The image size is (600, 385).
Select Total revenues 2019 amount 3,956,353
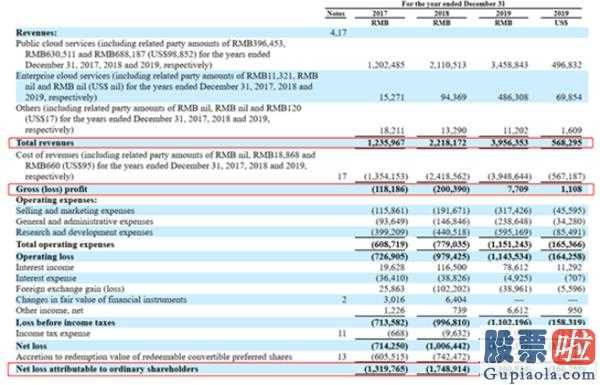[508, 143]
